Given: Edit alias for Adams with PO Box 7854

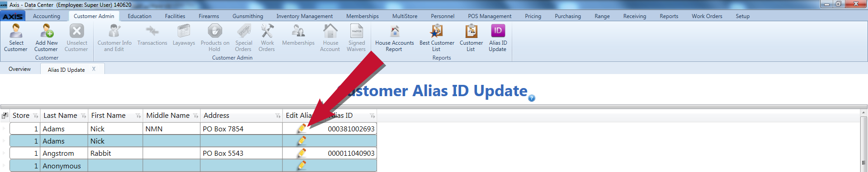Looking at the screenshot, I should pos(302,129).
